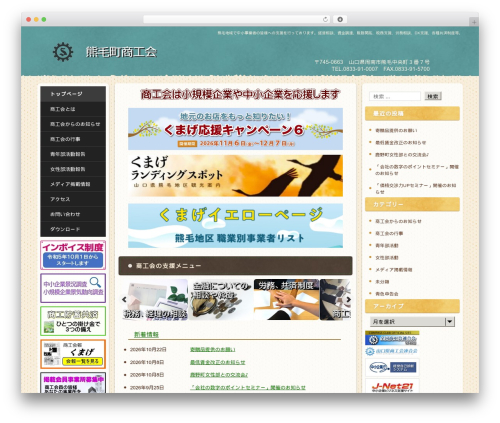Click the 熊毛町商工会 site title
The width and height of the screenshot is (500, 423).
[121, 52]
